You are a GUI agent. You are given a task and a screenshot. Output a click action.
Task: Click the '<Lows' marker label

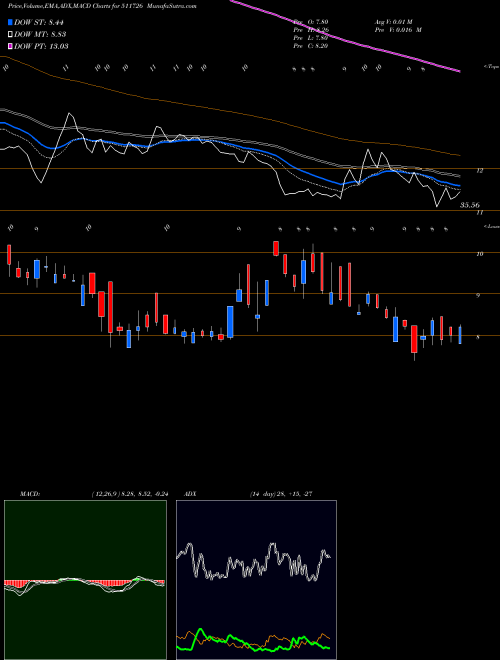tap(491, 226)
